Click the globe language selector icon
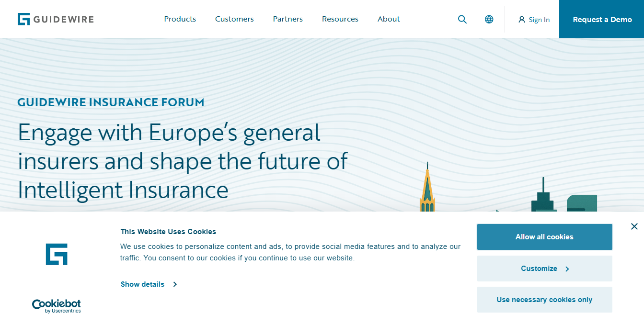This screenshot has width=644, height=325. (489, 19)
